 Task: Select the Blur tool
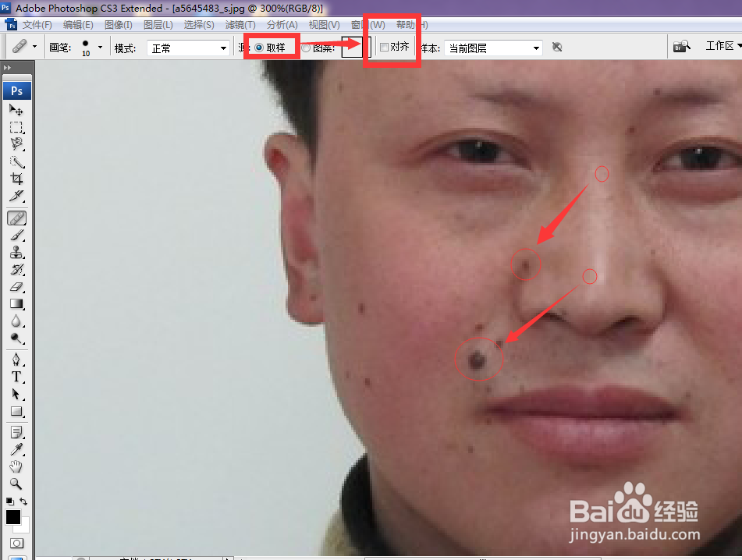click(x=16, y=321)
